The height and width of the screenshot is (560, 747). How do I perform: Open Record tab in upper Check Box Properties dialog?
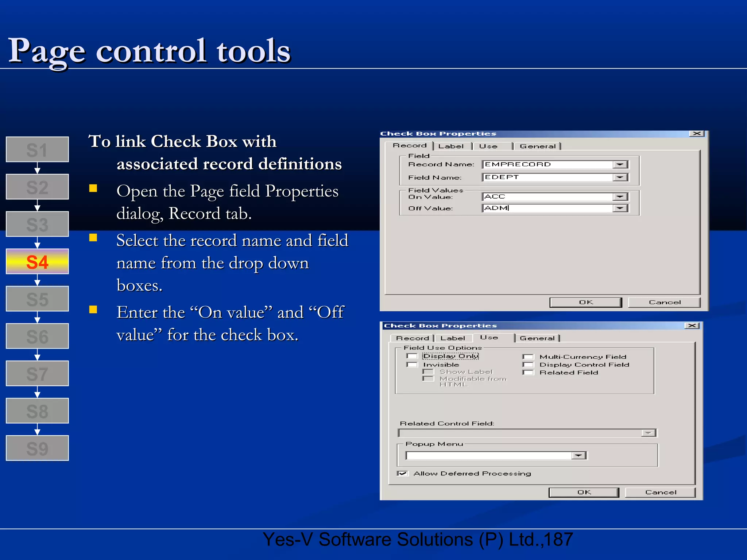tap(409, 145)
